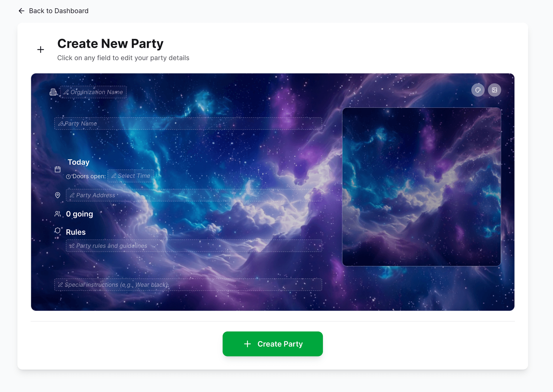Click the shield icon next to Rules
This screenshot has height=392, width=553.
click(x=57, y=231)
